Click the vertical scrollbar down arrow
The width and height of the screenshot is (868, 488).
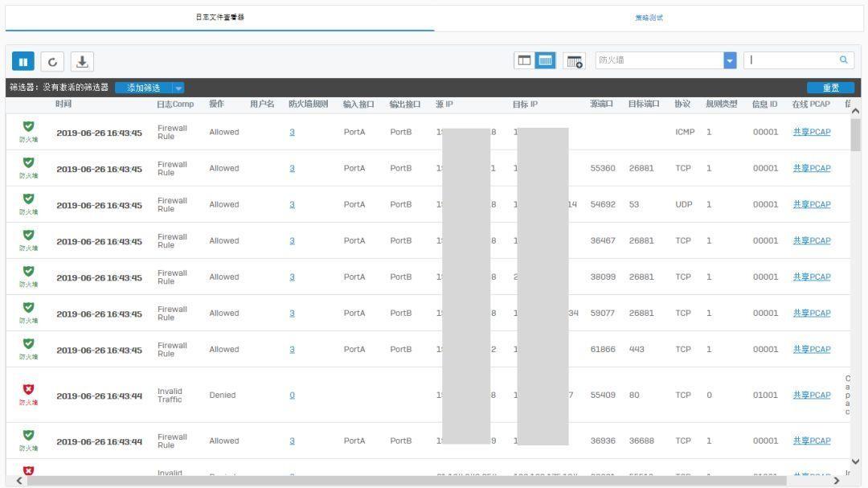[855, 461]
